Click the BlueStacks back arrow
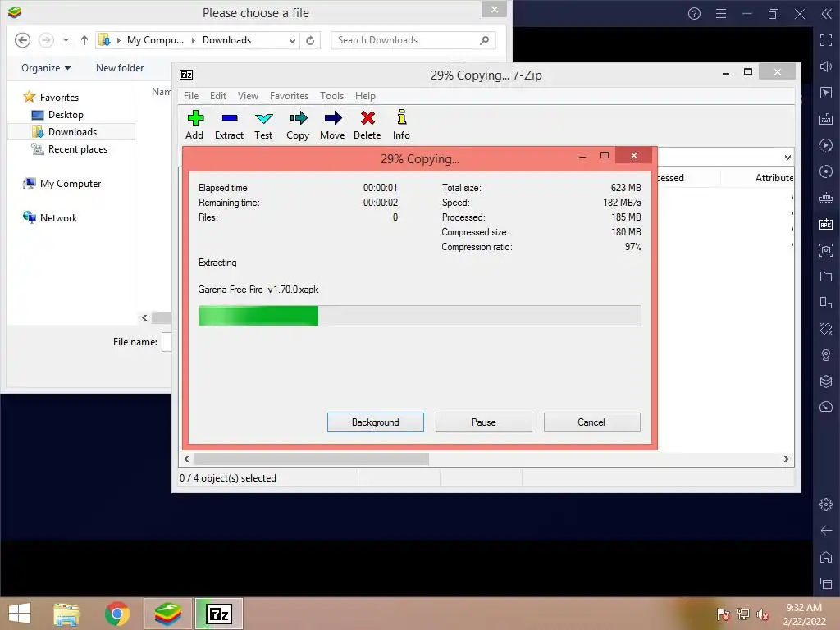The image size is (840, 630). pyautogui.click(x=826, y=531)
